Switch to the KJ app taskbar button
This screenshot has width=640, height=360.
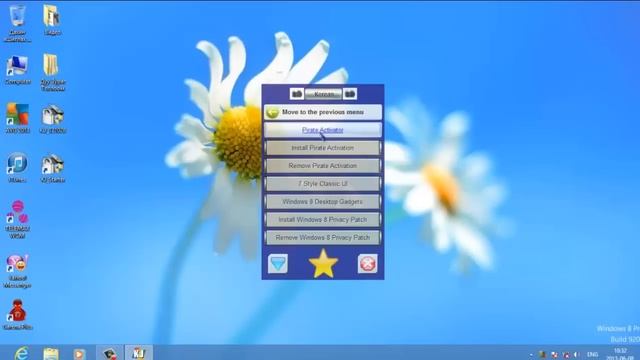click(139, 353)
